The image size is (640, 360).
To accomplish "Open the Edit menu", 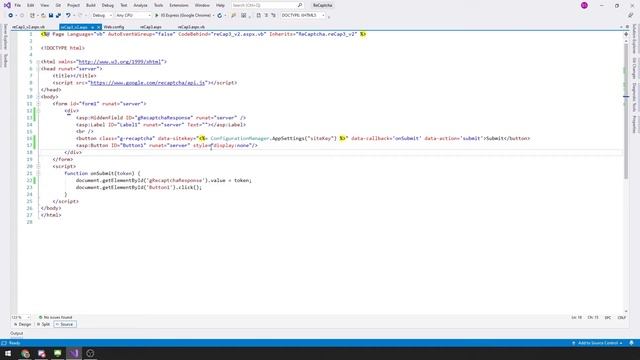I will [x=31, y=5].
